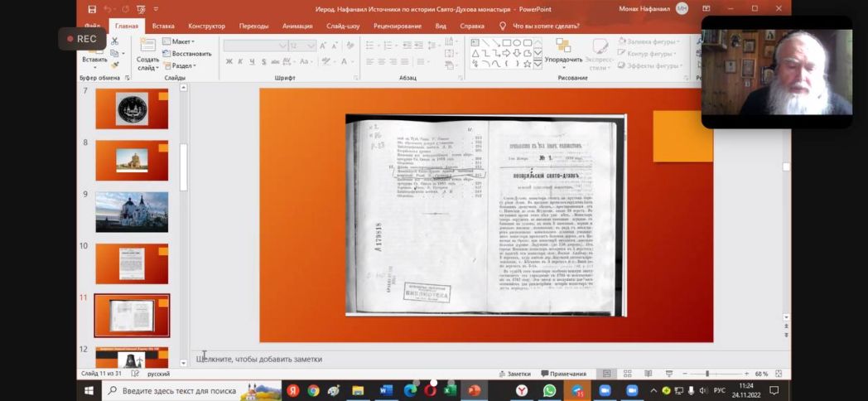Select slide 9 thumbnail with church photo
This screenshot has height=401, width=868.
click(132, 212)
